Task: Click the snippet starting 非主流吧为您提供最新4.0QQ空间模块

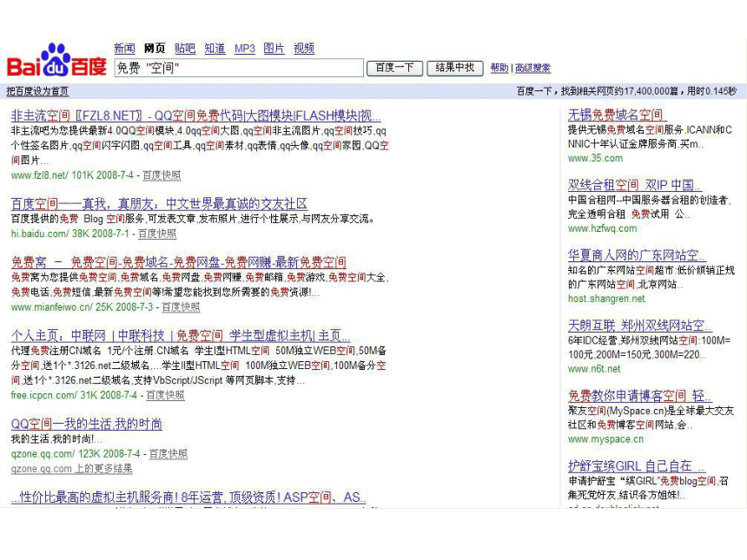Action: click(x=200, y=145)
